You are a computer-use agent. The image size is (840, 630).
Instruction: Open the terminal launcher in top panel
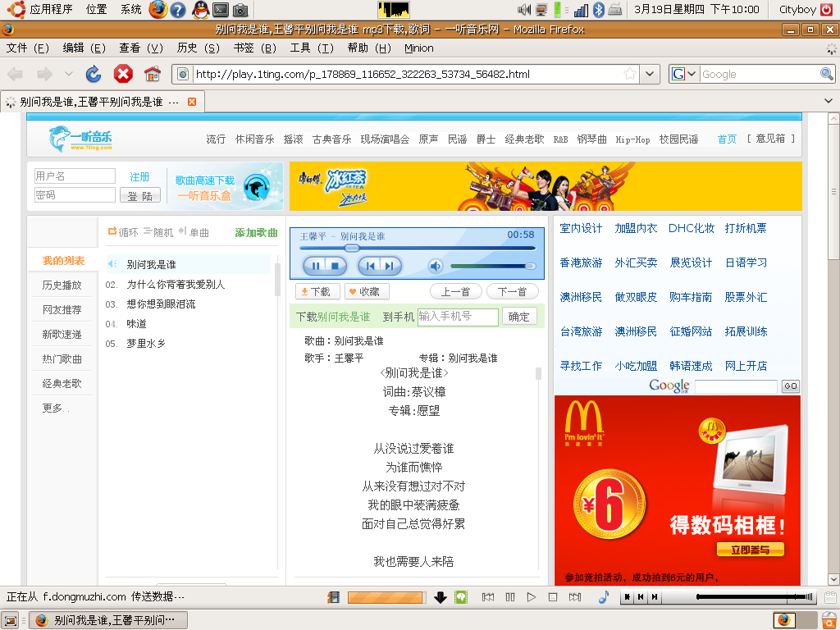pos(221,10)
